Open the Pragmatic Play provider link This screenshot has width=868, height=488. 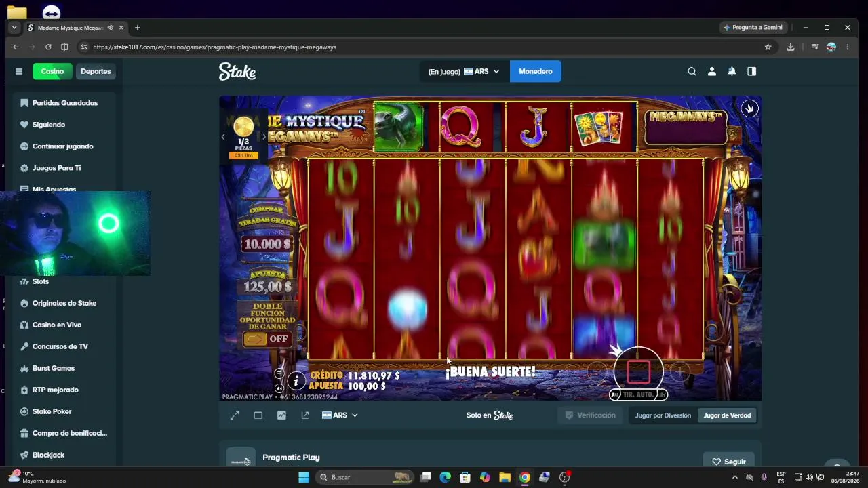(x=291, y=457)
